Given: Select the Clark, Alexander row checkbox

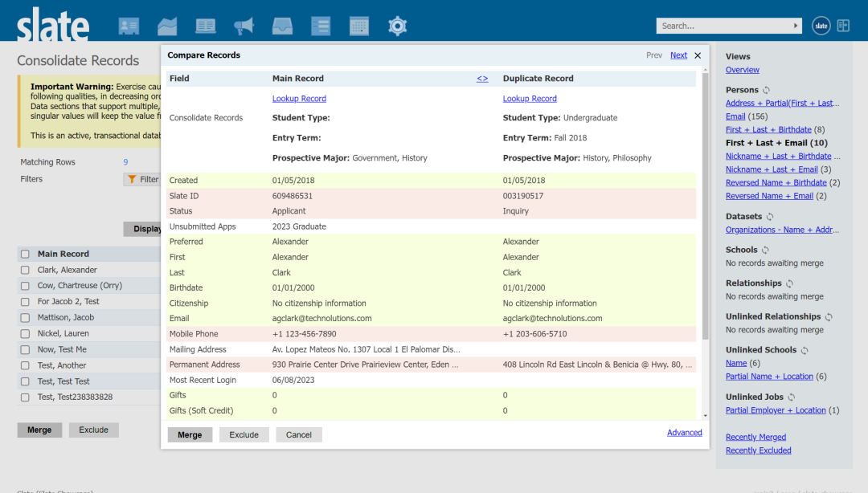Looking at the screenshot, I should pos(25,270).
